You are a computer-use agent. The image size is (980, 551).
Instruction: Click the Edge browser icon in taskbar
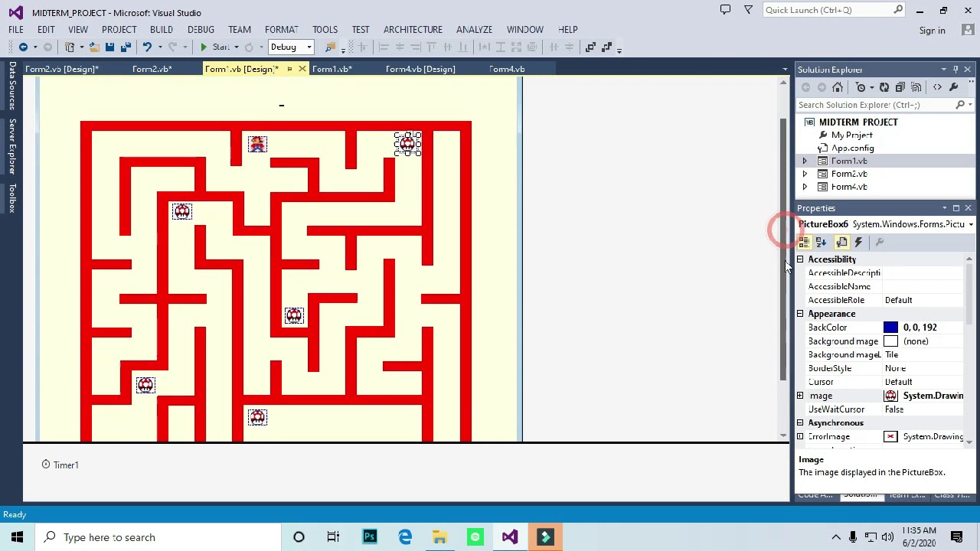[x=405, y=537]
